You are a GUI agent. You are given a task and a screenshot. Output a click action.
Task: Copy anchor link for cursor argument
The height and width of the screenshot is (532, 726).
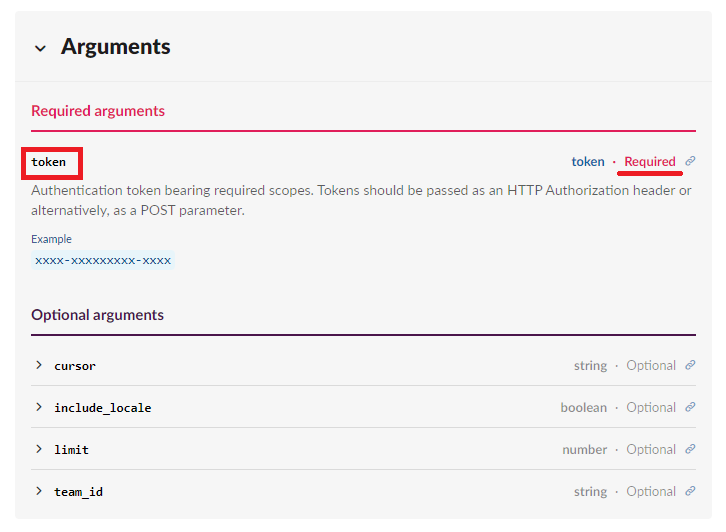690,366
